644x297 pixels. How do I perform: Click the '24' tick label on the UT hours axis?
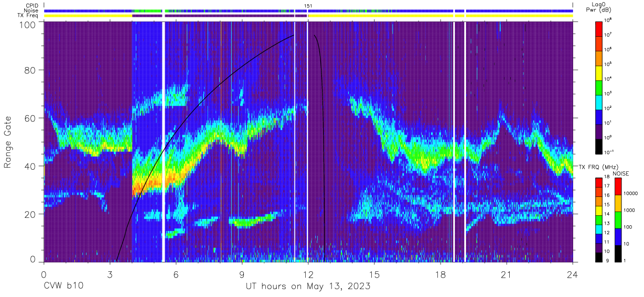pos(573,274)
